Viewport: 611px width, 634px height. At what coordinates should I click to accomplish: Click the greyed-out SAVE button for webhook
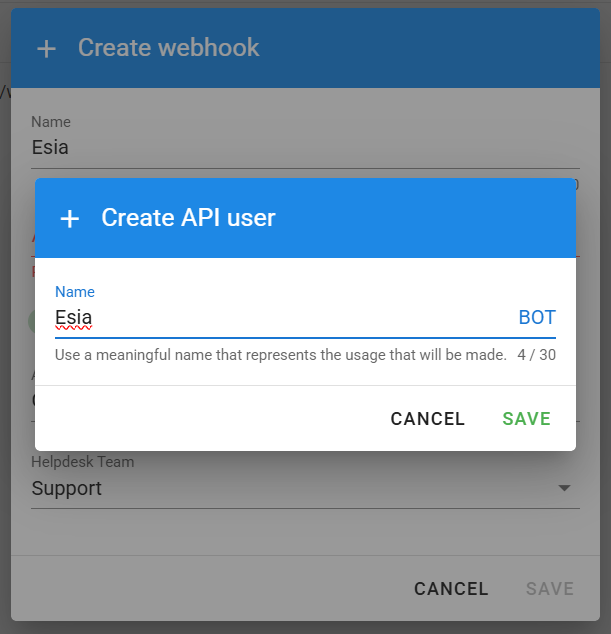click(x=550, y=589)
